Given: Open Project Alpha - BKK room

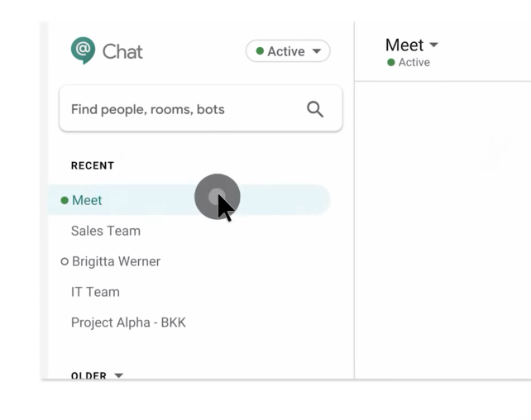Looking at the screenshot, I should coord(128,322).
